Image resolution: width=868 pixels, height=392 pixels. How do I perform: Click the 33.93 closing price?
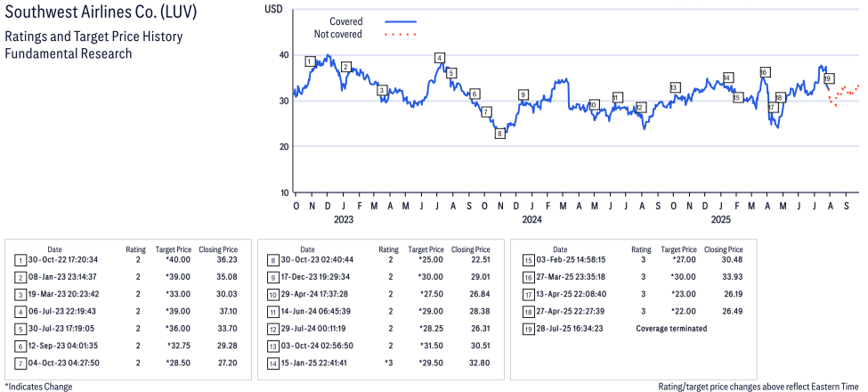(733, 276)
